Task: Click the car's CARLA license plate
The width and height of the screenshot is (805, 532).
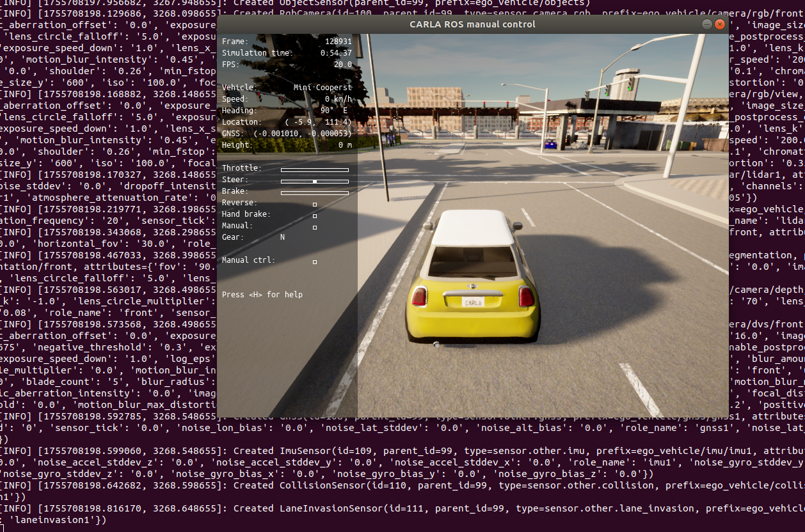Action: click(x=473, y=302)
